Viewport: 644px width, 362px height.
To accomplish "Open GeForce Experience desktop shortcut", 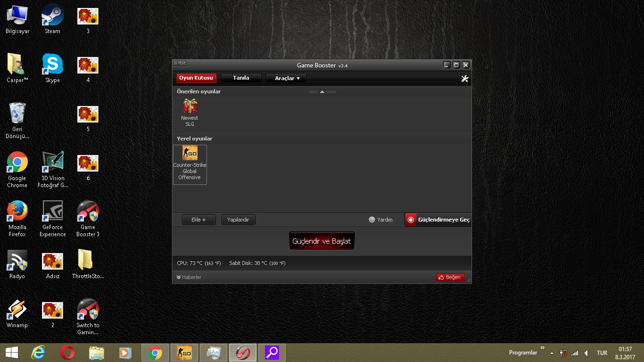I will (53, 219).
